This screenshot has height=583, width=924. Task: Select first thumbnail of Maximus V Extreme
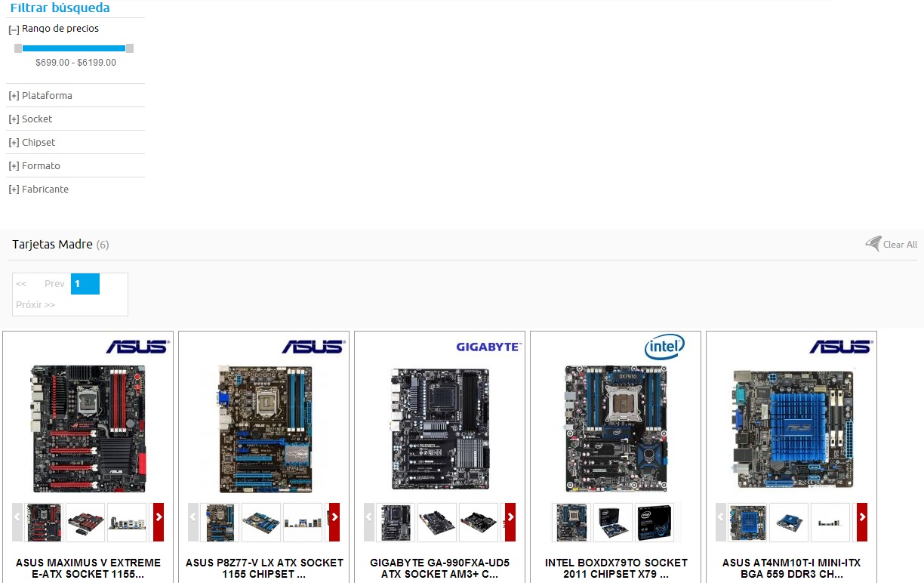coord(45,523)
